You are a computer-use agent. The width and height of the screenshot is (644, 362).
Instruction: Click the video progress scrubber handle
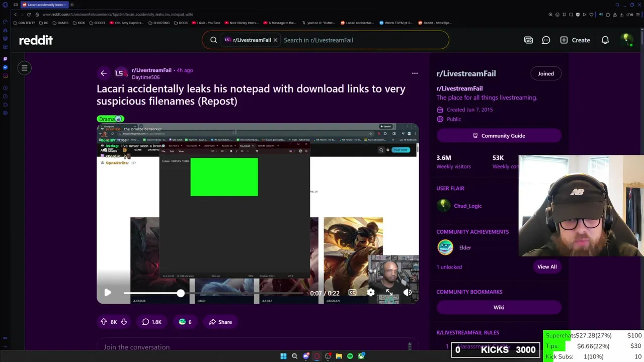180,293
